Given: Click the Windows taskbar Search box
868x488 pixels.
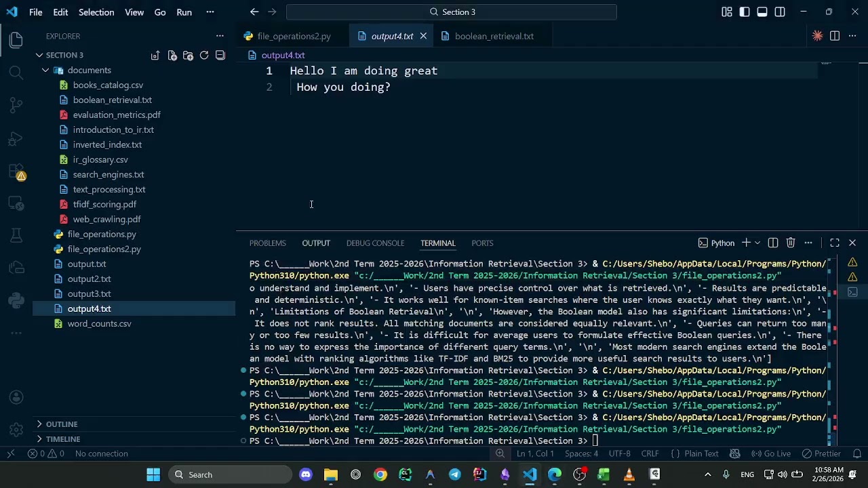Looking at the screenshot, I should [229, 475].
